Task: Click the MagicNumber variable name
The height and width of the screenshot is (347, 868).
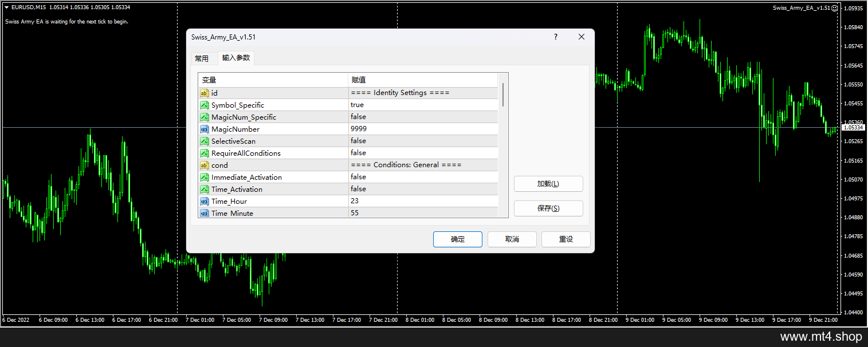Action: (235, 129)
